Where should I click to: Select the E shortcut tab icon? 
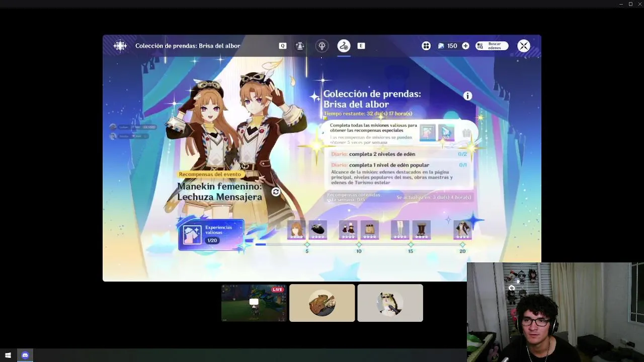pyautogui.click(x=361, y=46)
